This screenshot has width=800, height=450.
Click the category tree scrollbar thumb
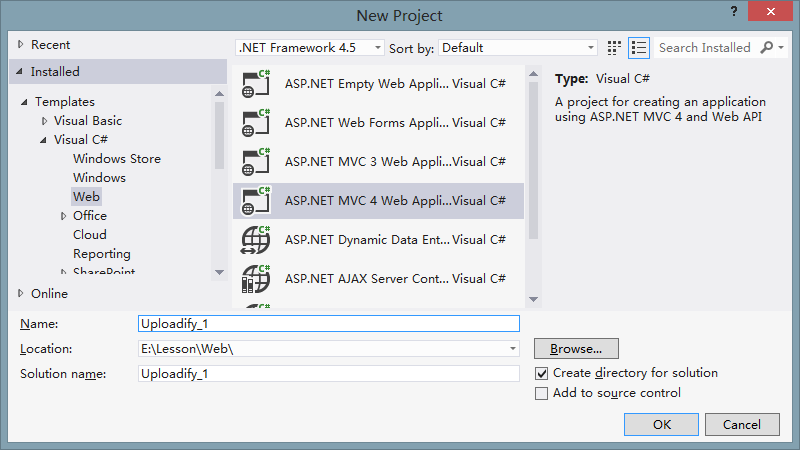point(219,135)
